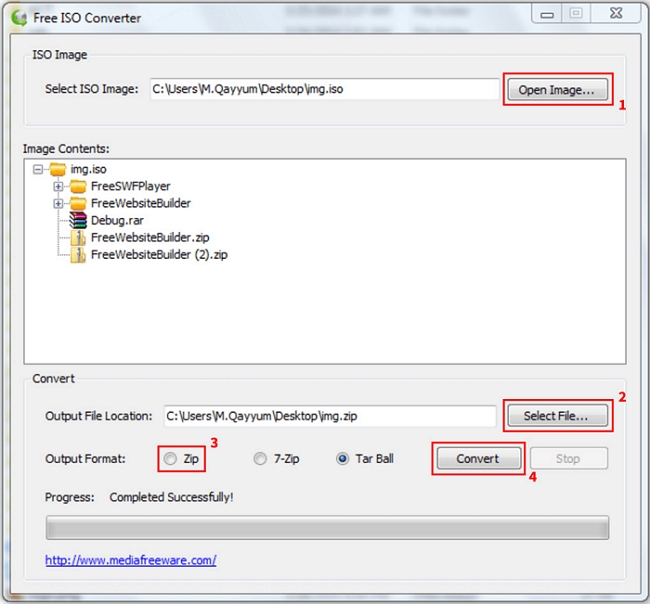Open the mediafreeware.com link
Screen dimensions: 650x604
click(x=130, y=560)
